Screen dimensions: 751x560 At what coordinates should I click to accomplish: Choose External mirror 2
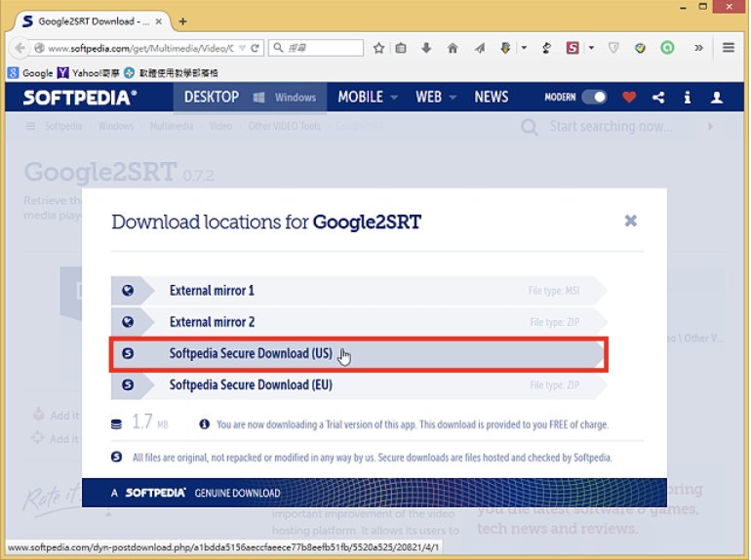click(x=360, y=322)
